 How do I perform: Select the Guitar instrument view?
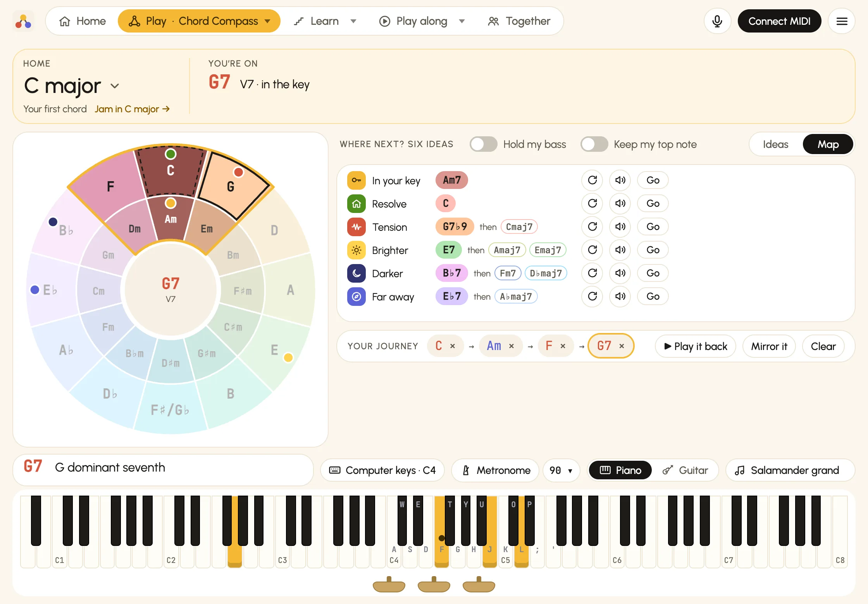[685, 470]
